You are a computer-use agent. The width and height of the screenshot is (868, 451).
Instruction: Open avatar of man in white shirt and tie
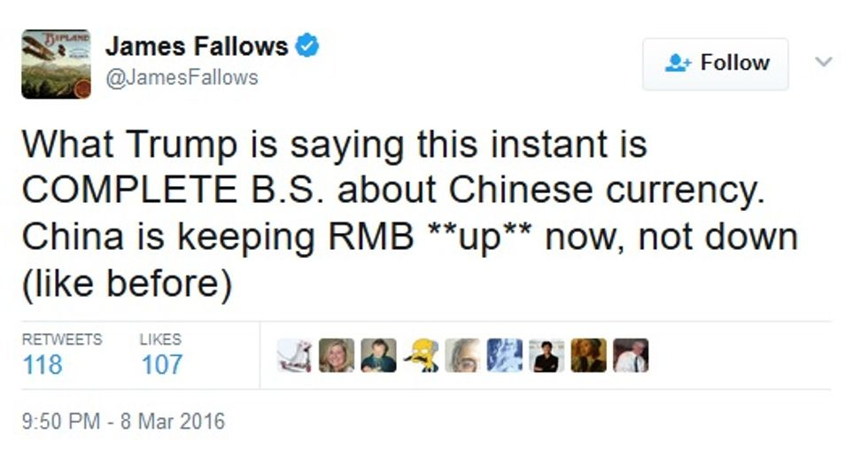631,355
